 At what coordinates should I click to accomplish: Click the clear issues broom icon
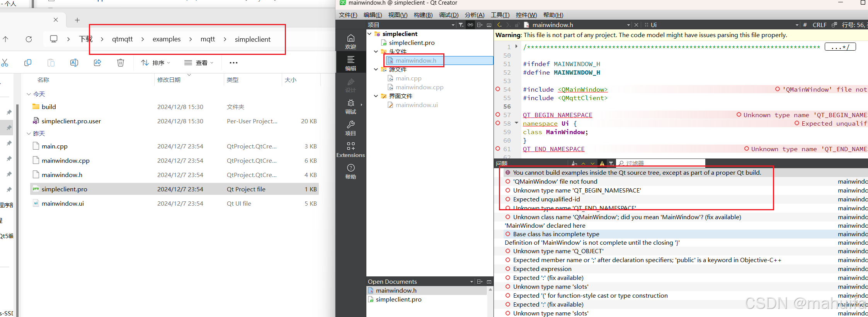[x=574, y=163]
